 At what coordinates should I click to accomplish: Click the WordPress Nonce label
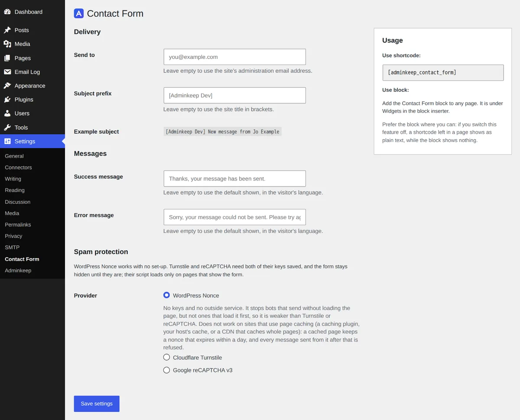click(x=196, y=295)
